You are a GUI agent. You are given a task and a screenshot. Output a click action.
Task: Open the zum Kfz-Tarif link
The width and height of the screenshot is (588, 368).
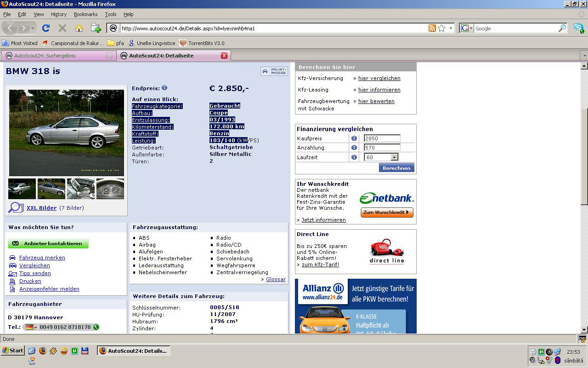click(x=320, y=264)
